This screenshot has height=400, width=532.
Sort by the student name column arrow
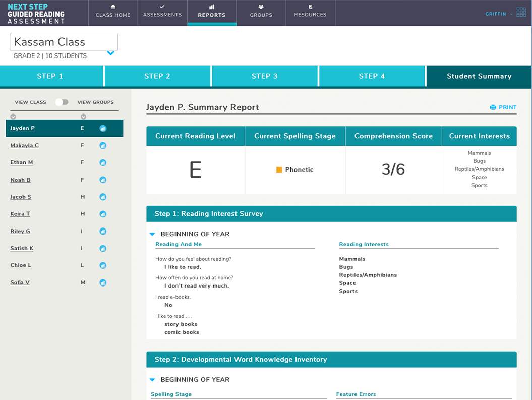[13, 117]
